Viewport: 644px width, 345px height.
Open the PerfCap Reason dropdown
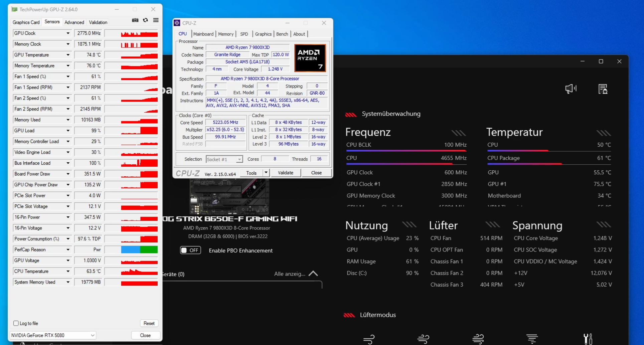click(x=68, y=249)
